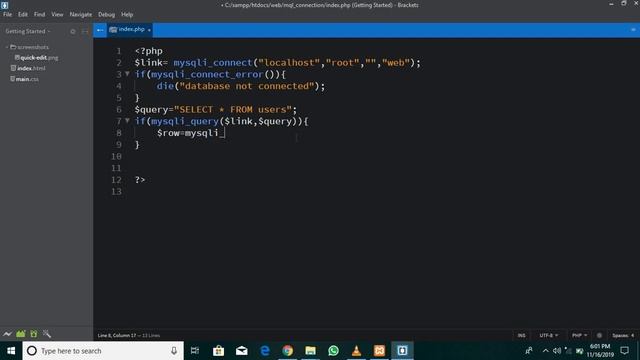This screenshot has width=640, height=360.
Task: Open File Explorer from taskbar
Action: [311, 351]
